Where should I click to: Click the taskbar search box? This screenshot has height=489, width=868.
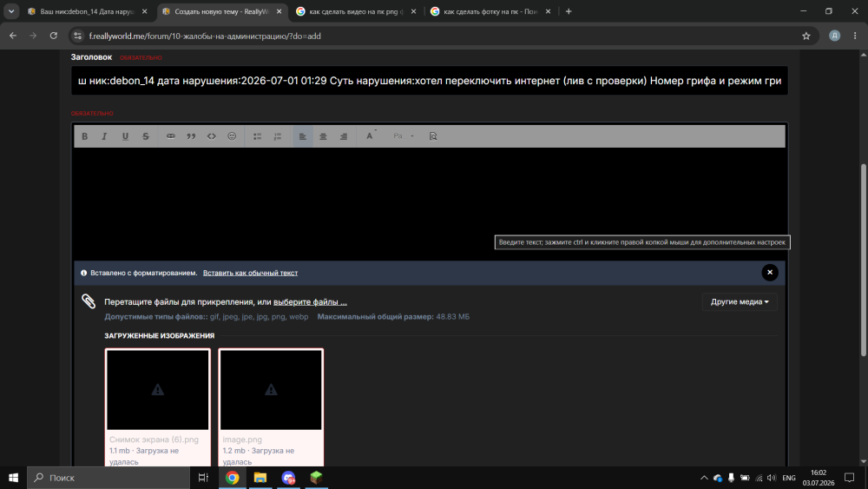[108, 478]
